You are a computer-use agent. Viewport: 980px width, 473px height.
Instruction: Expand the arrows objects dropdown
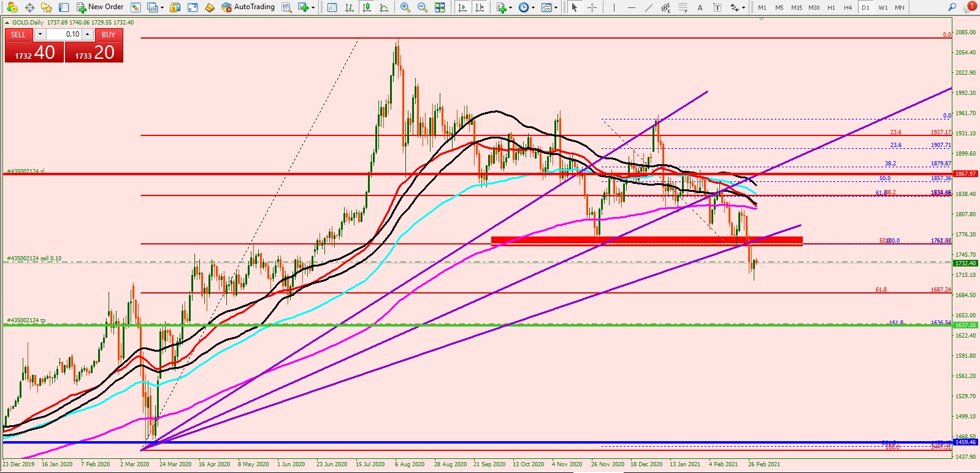(743, 7)
